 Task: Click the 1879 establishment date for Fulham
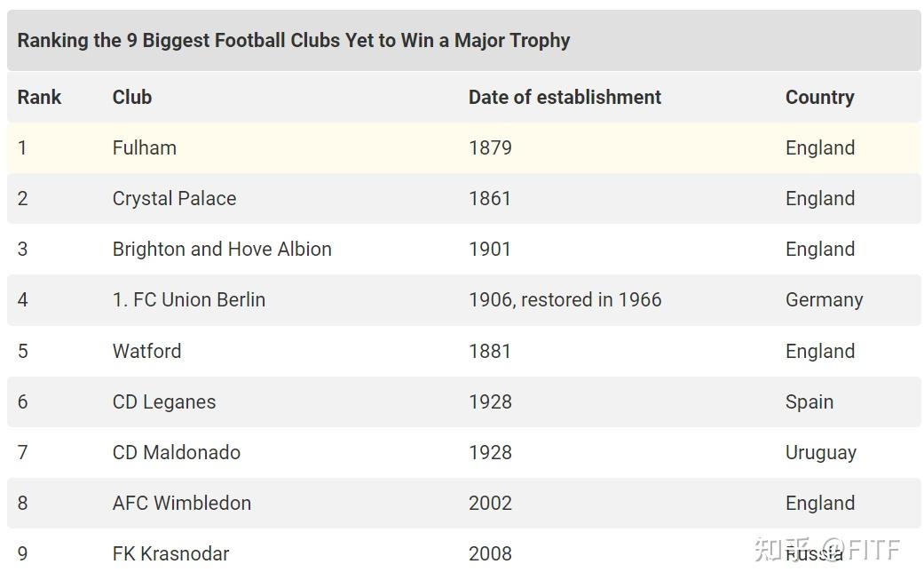[490, 148]
